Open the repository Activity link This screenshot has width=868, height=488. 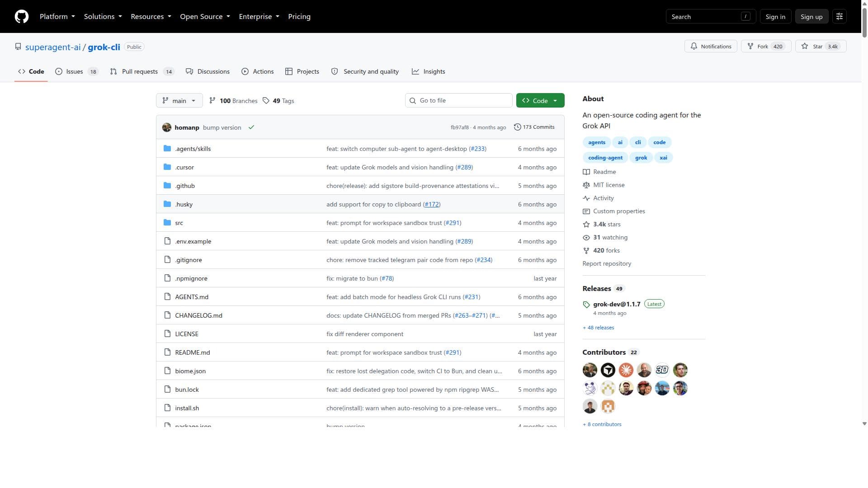pos(599,198)
